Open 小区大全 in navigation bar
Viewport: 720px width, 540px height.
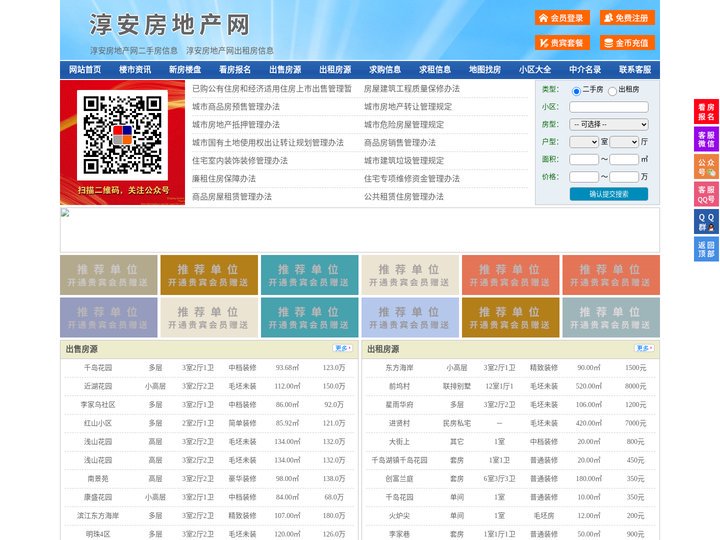(535, 70)
